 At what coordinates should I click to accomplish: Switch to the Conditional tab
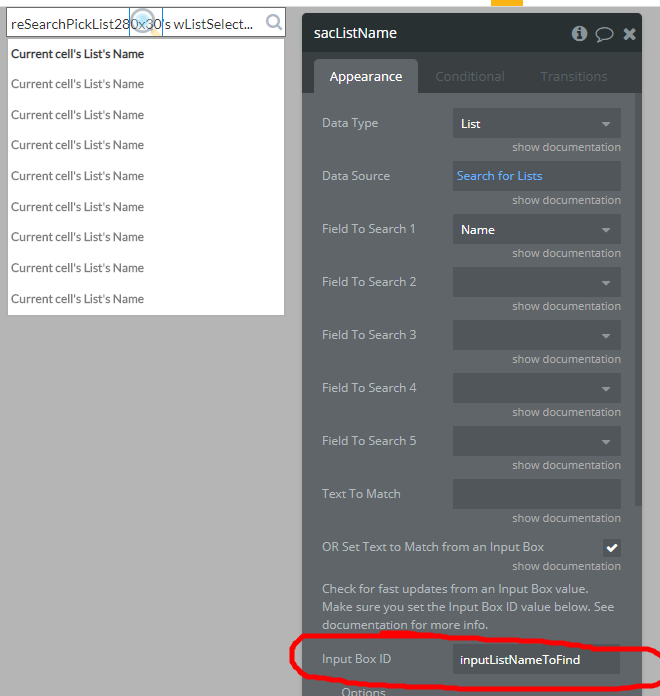[470, 76]
